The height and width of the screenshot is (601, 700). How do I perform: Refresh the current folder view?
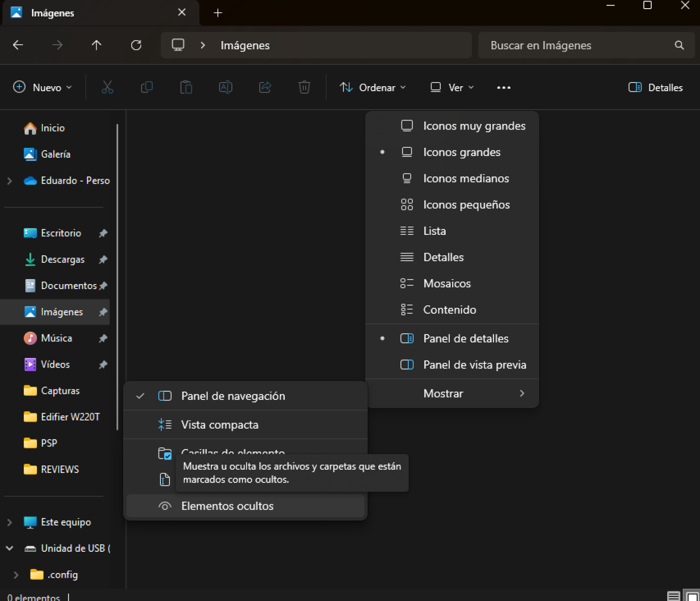click(136, 45)
